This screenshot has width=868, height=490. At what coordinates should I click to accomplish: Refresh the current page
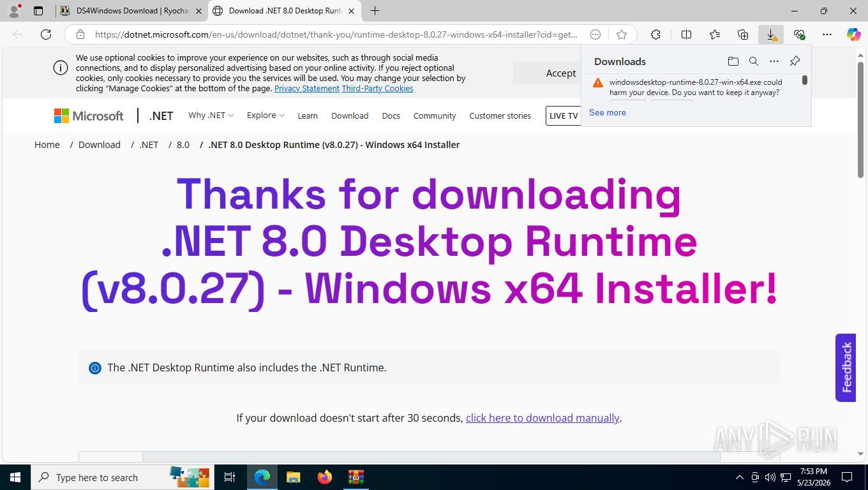click(46, 34)
